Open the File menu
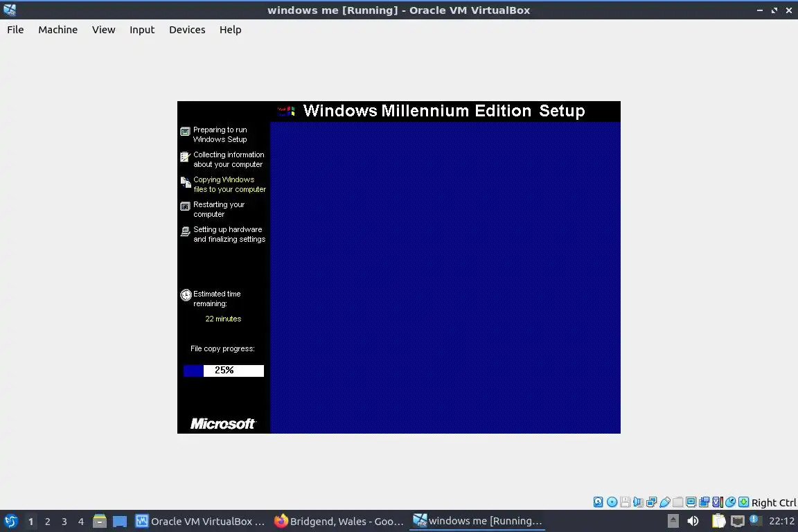 pos(15,30)
